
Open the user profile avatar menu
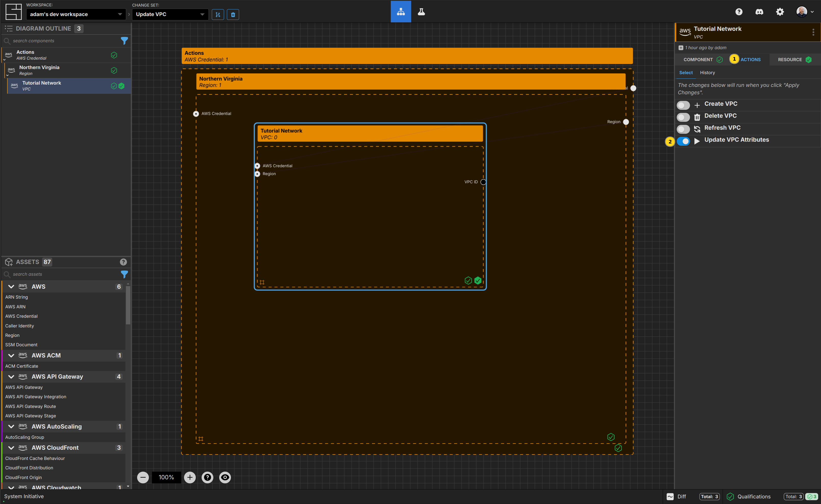point(805,12)
